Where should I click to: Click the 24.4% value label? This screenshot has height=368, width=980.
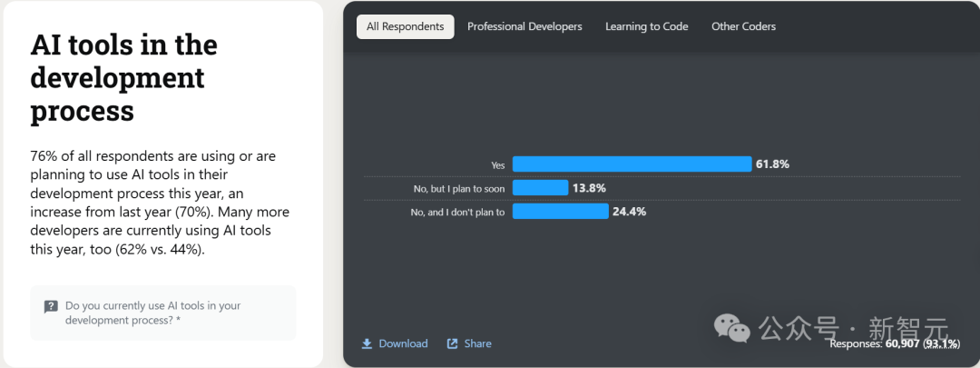tap(629, 212)
